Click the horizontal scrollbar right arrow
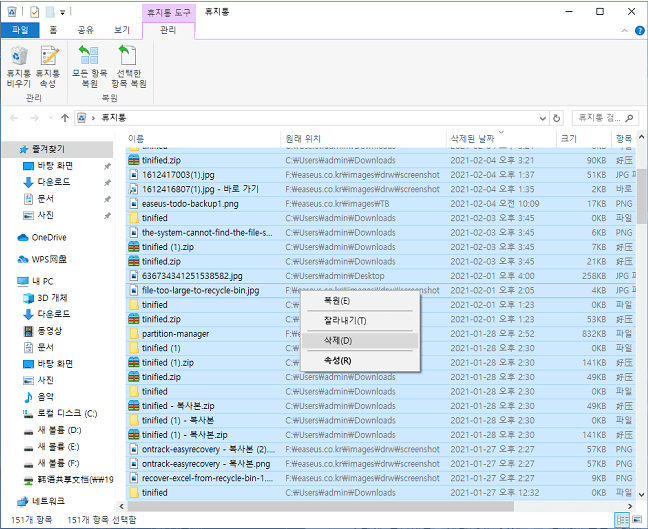Image resolution: width=648 pixels, height=529 pixels. click(x=630, y=506)
